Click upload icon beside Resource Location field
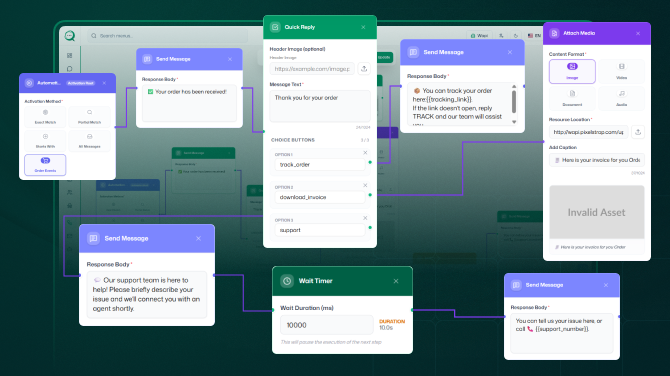 point(638,132)
